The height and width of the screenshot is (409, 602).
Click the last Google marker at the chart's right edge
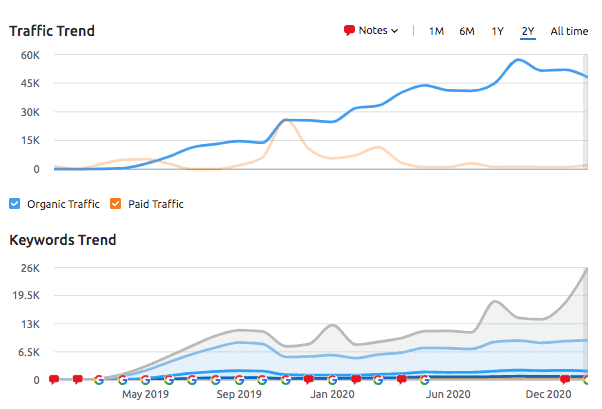point(587,380)
